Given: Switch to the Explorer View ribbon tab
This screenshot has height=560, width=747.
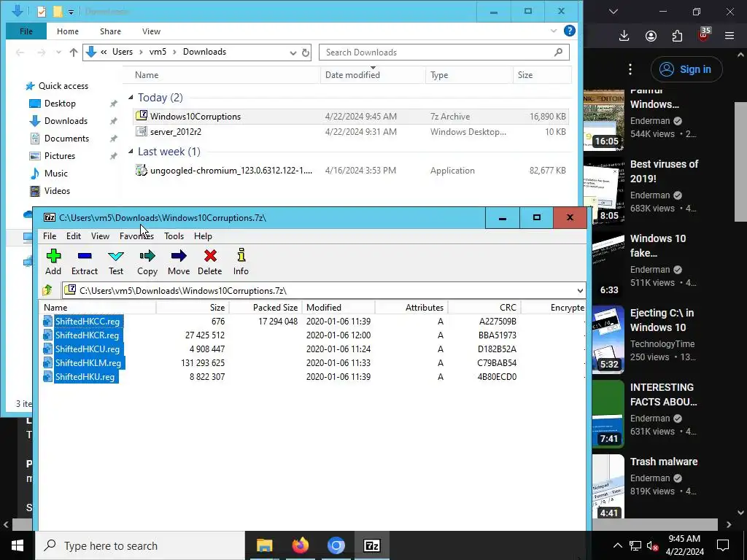Looking at the screenshot, I should pyautogui.click(x=151, y=31).
